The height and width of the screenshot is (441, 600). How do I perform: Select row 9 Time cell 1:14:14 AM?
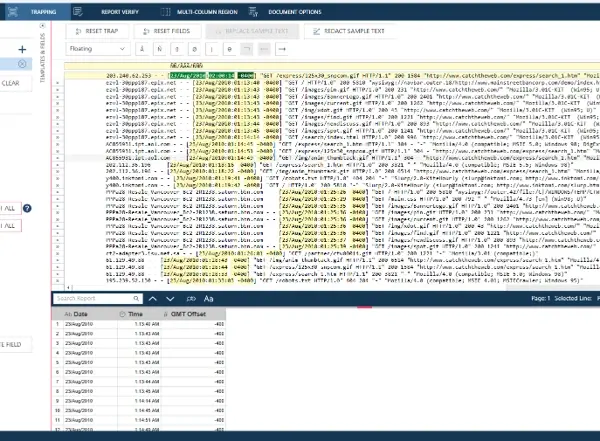[139, 401]
